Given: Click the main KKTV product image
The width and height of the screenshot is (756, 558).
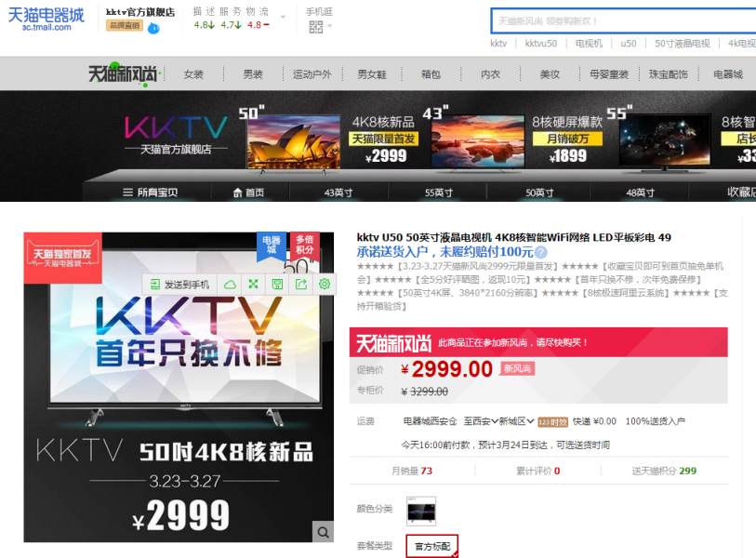Looking at the screenshot, I should [179, 387].
